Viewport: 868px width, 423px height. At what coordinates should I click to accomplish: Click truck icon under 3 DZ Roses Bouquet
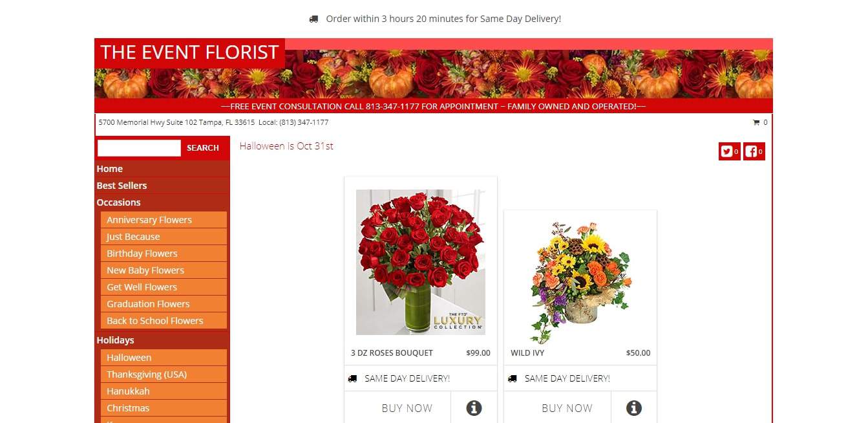point(352,378)
